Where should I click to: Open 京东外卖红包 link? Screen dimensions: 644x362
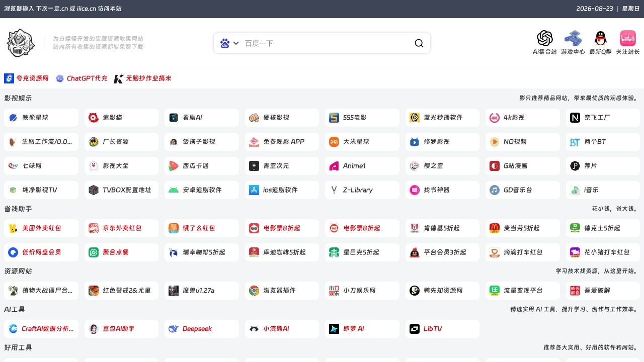(122, 228)
